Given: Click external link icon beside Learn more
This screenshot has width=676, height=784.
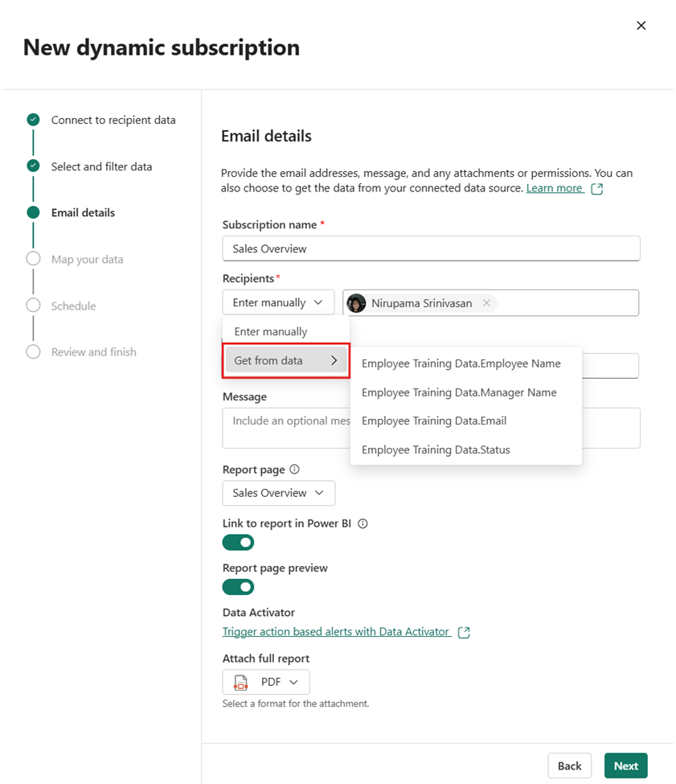Looking at the screenshot, I should (597, 188).
